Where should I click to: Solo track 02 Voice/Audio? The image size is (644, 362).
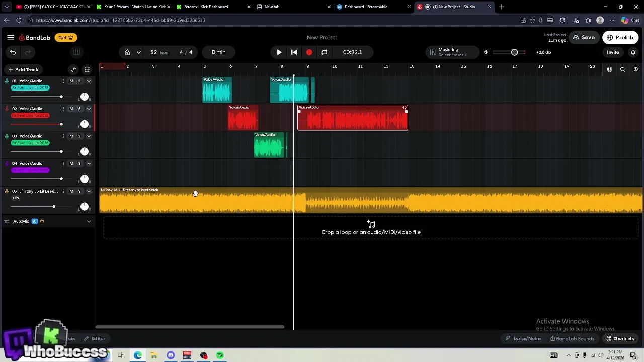pos(79,109)
